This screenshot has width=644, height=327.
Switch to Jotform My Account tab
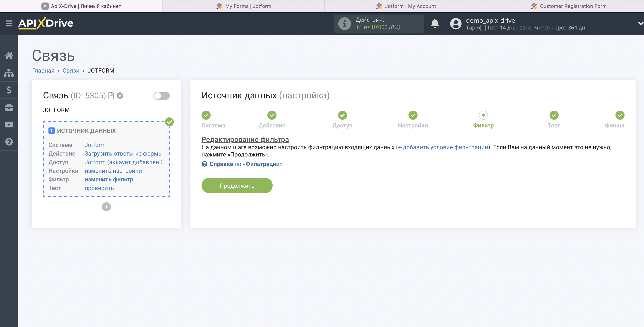pyautogui.click(x=406, y=6)
